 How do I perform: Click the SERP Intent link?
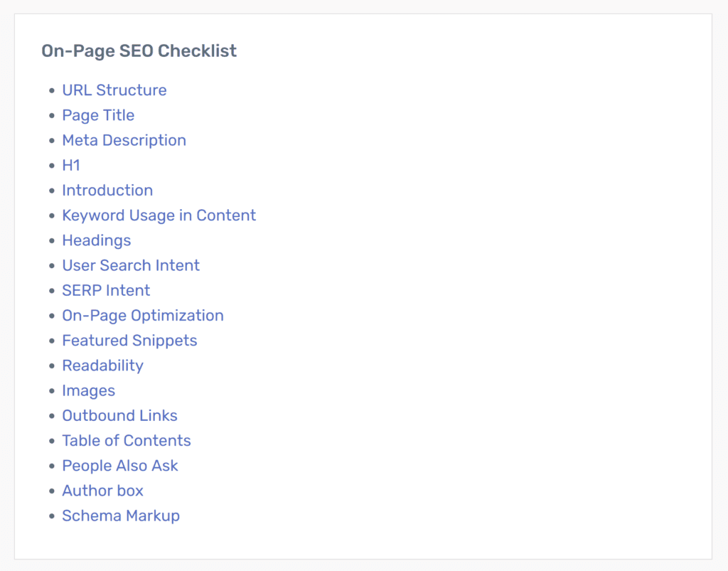tap(106, 291)
